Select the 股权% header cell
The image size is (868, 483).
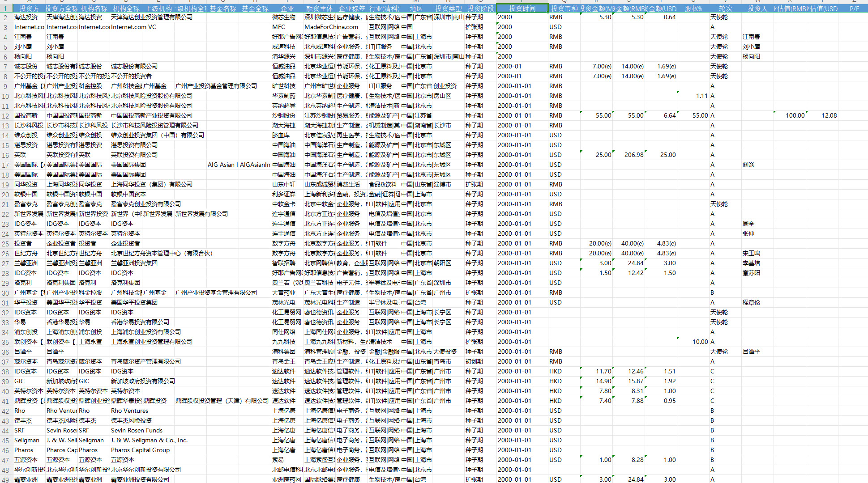click(693, 8)
